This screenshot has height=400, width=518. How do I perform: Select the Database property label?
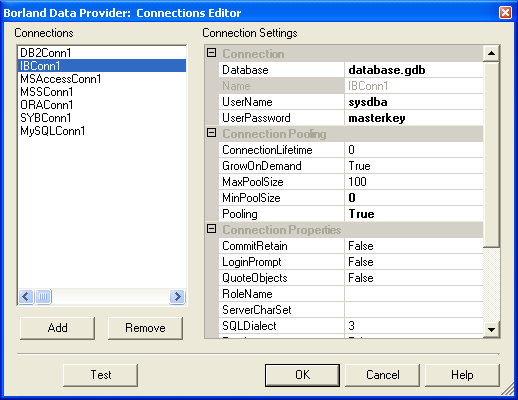point(281,70)
